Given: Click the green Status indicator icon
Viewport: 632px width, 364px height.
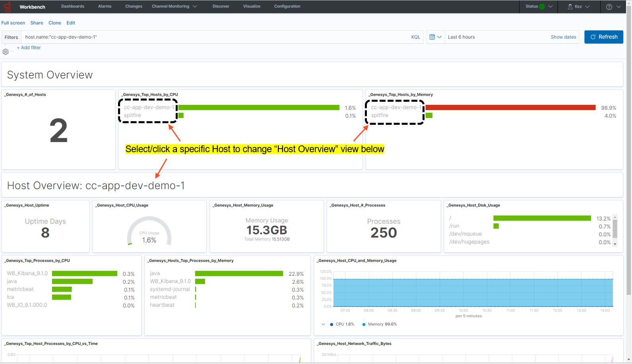Looking at the screenshot, I should click(542, 6).
